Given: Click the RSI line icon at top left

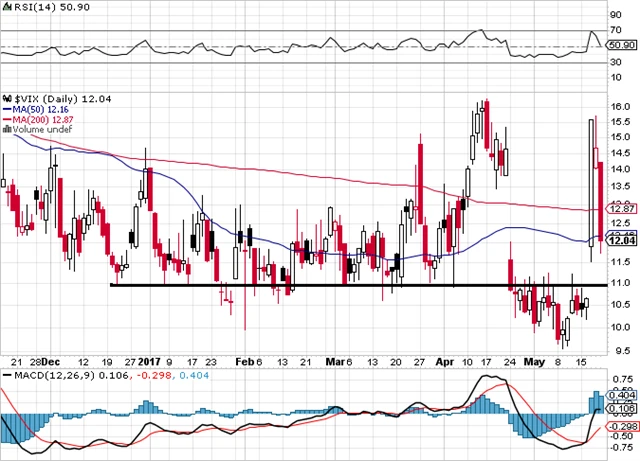Looking at the screenshot, I should coord(7,7).
